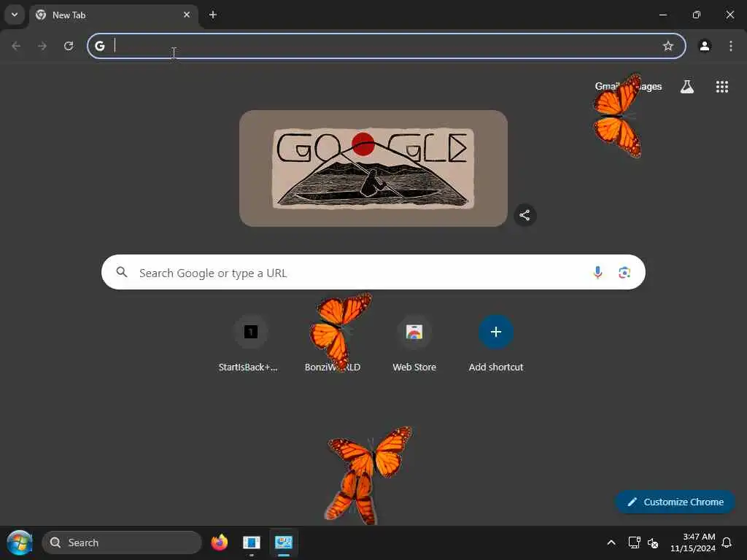Focus the address bar field
747x560 pixels.
click(x=387, y=46)
